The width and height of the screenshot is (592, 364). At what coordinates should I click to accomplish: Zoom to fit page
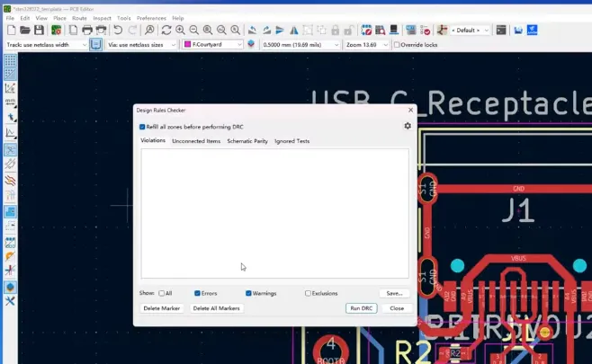click(208, 31)
